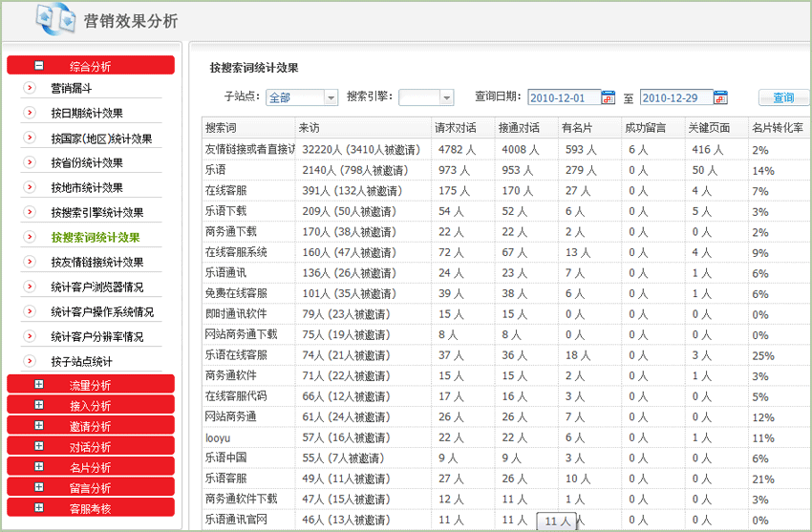Open 按搜索引擎统计效果 report
This screenshot has width=812, height=532.
pos(97,213)
